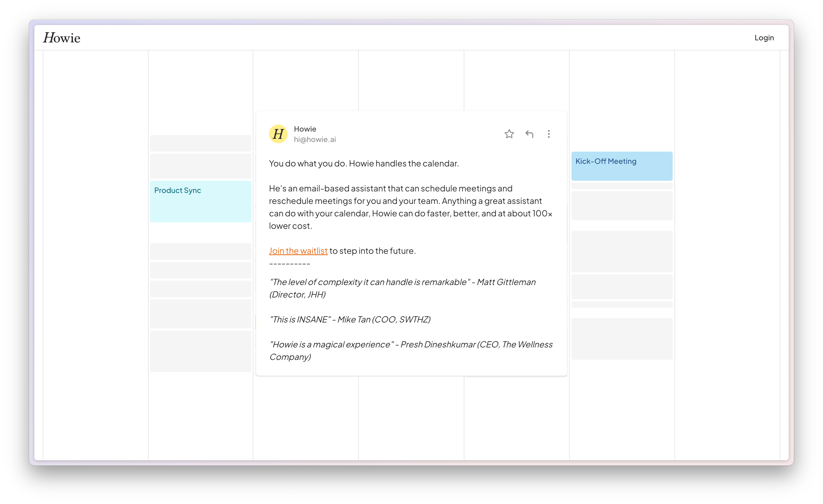
Task: Click the first line of the email body
Action: click(x=364, y=163)
